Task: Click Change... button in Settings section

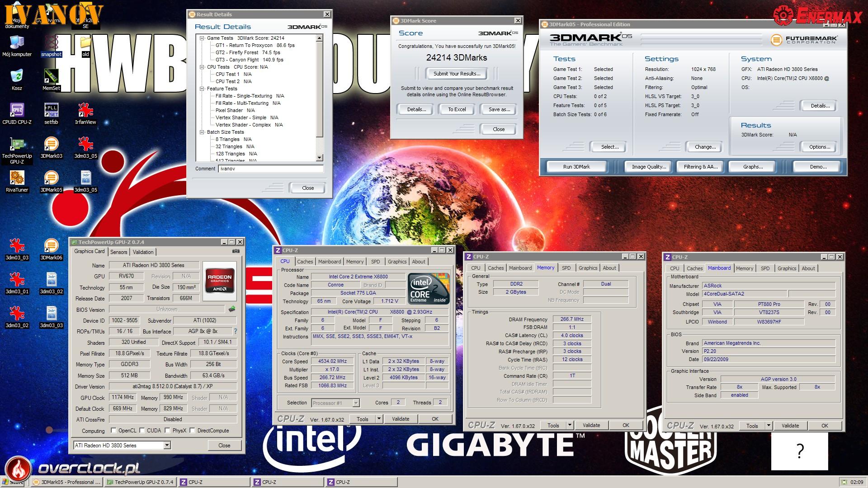Action: pos(705,147)
